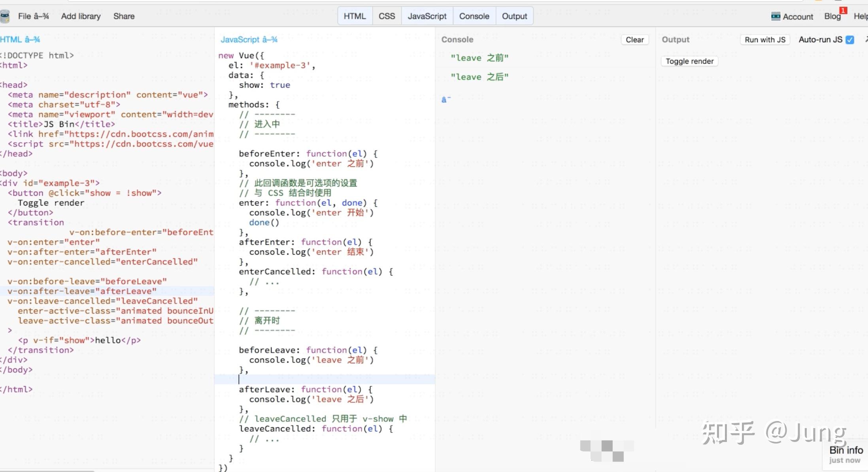The image size is (868, 472).
Task: Open the File dropdown menu
Action: pos(33,16)
